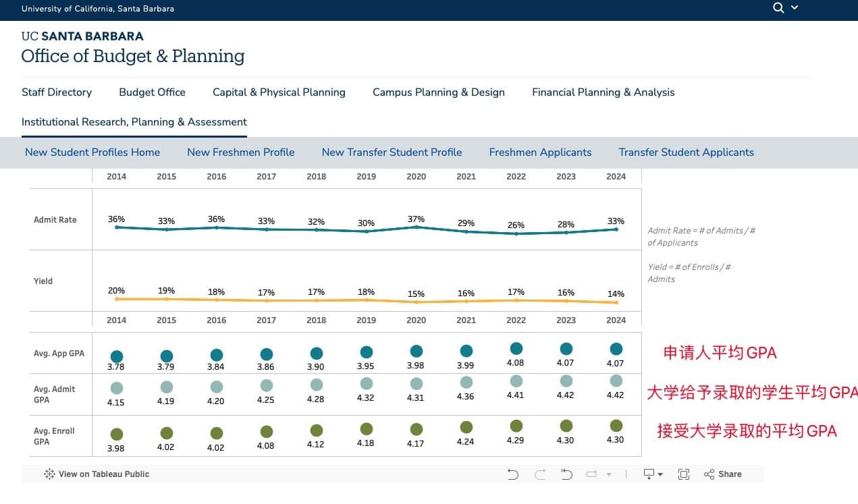
Task: Open the refresh dropdown arrow in Tableau toolbar
Action: point(609,475)
